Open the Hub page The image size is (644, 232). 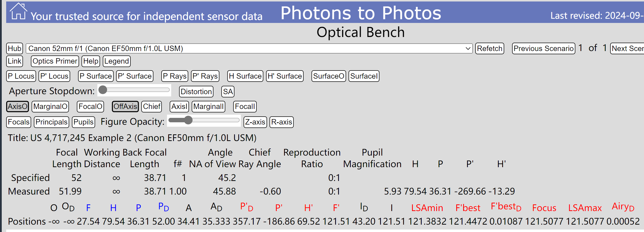coord(15,48)
